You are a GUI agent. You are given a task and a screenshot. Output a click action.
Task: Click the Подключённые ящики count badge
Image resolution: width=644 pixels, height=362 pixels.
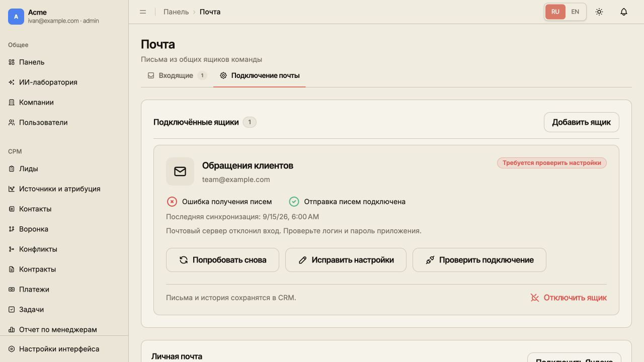(250, 122)
